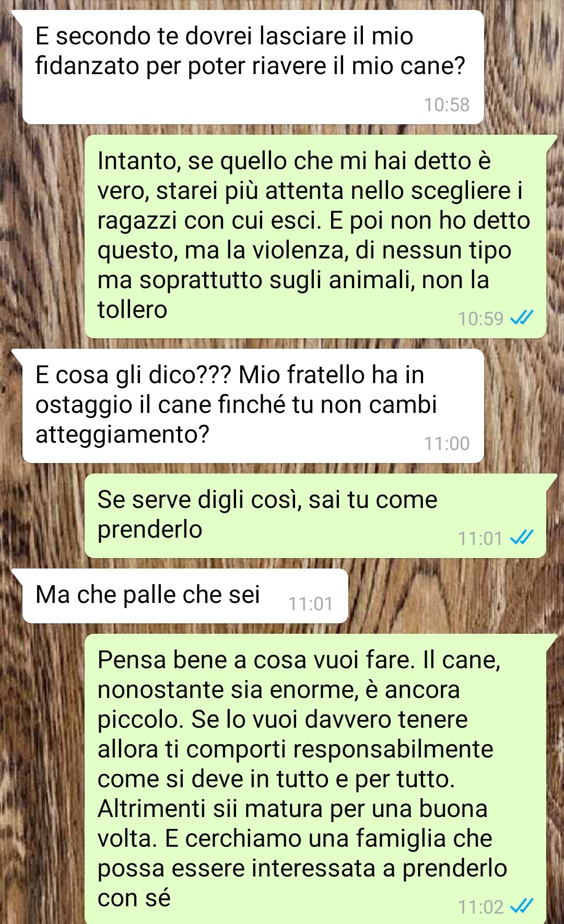The image size is (564, 924).
Task: Select the green message starting 'Intanto, se quello'
Action: click(x=315, y=236)
